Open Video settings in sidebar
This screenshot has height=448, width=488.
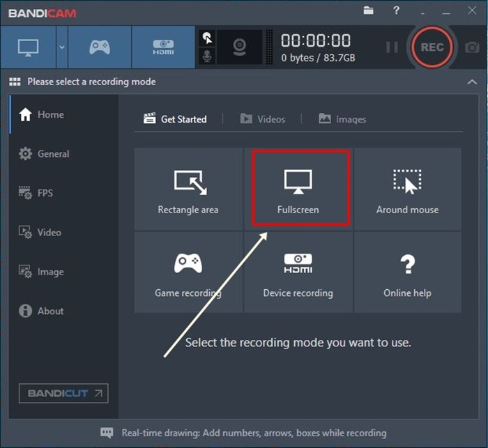[x=64, y=233]
